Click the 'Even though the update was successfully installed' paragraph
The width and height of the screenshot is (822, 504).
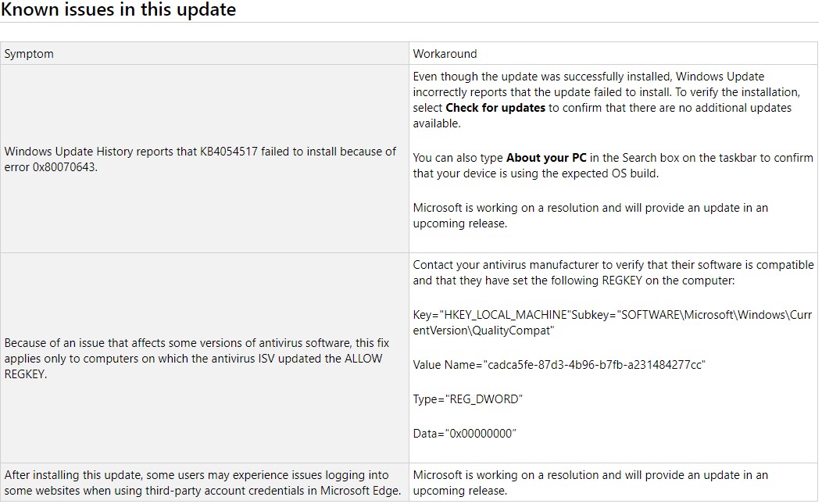(606, 100)
